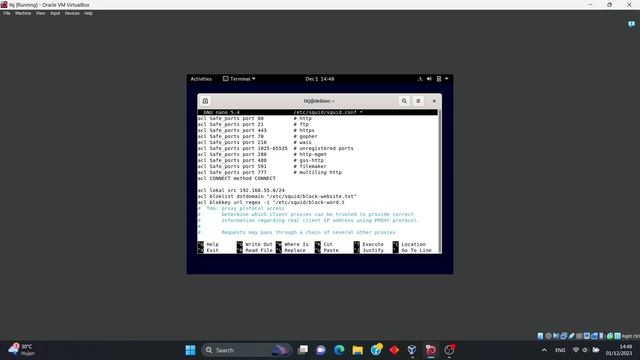Switch to the running Debian VM taskbar icon

[431, 350]
